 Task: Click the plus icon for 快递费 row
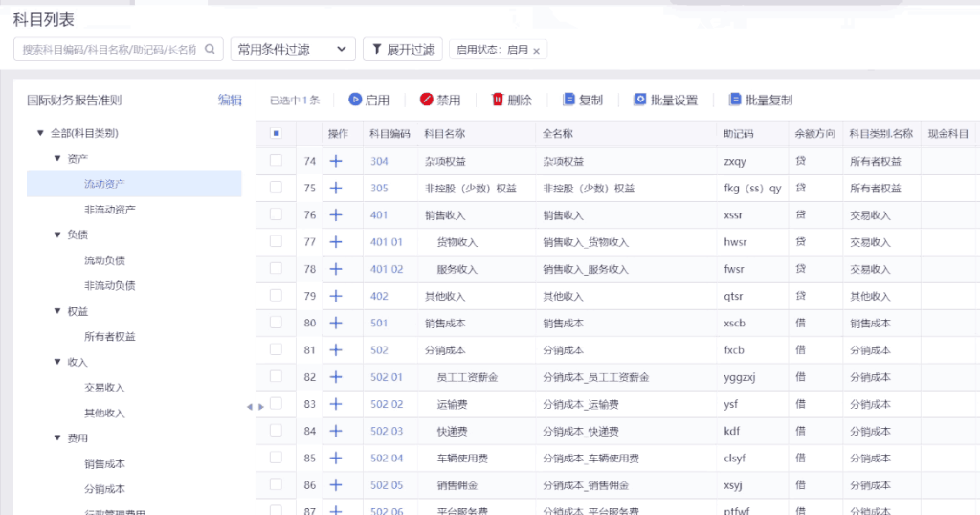click(x=336, y=431)
